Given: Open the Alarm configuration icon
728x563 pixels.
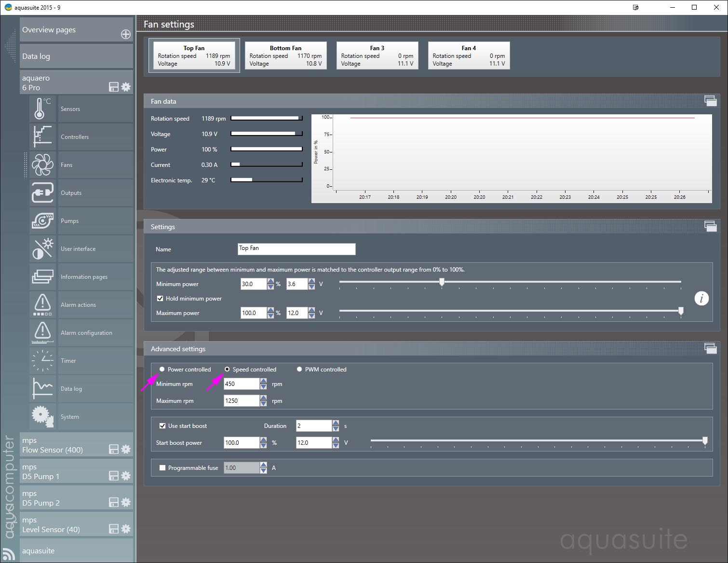Looking at the screenshot, I should tap(42, 332).
